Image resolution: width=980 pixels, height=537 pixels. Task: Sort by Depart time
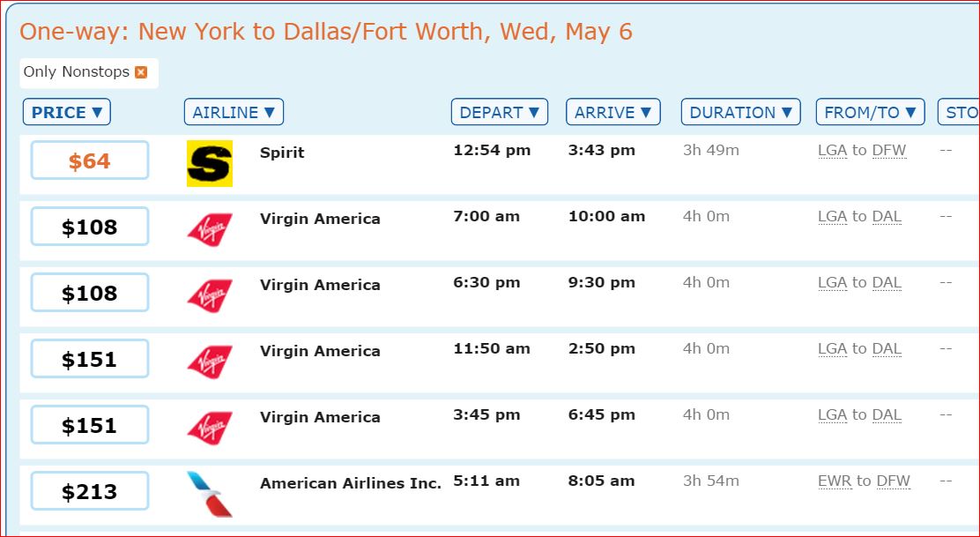[500, 112]
